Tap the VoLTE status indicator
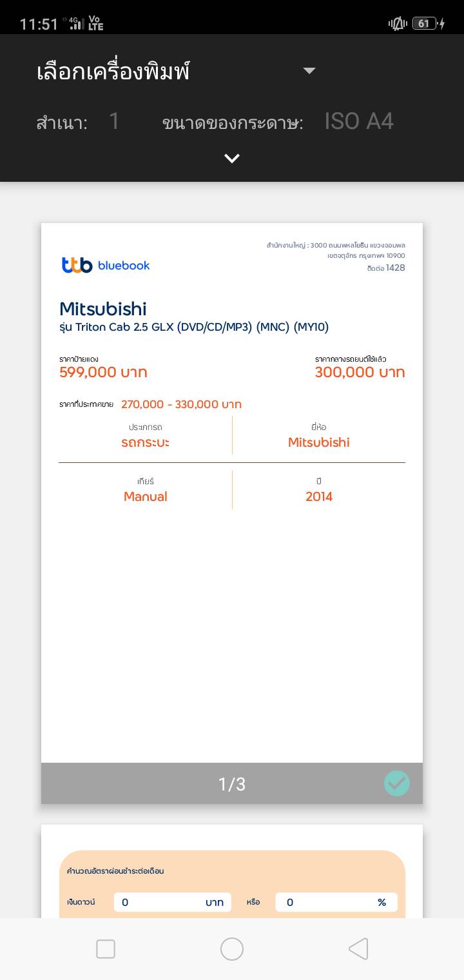The image size is (464, 980). 95,24
